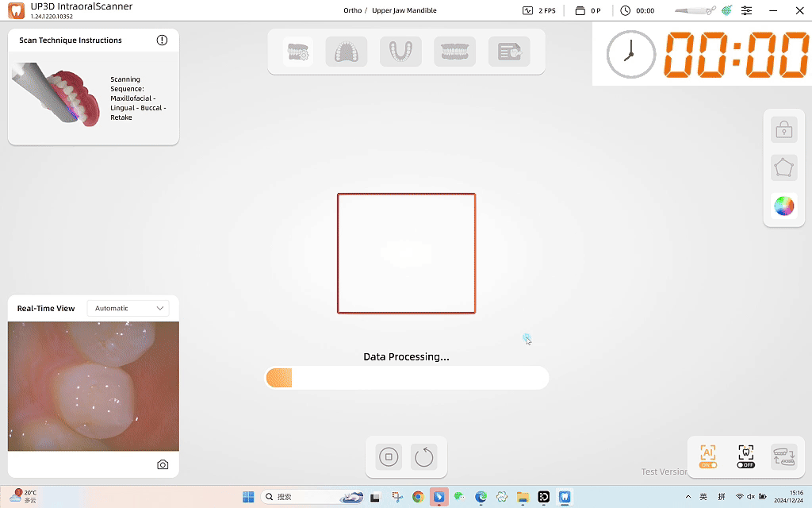The width and height of the screenshot is (812, 508).
Task: Click the scanner device status icon
Action: point(695,10)
